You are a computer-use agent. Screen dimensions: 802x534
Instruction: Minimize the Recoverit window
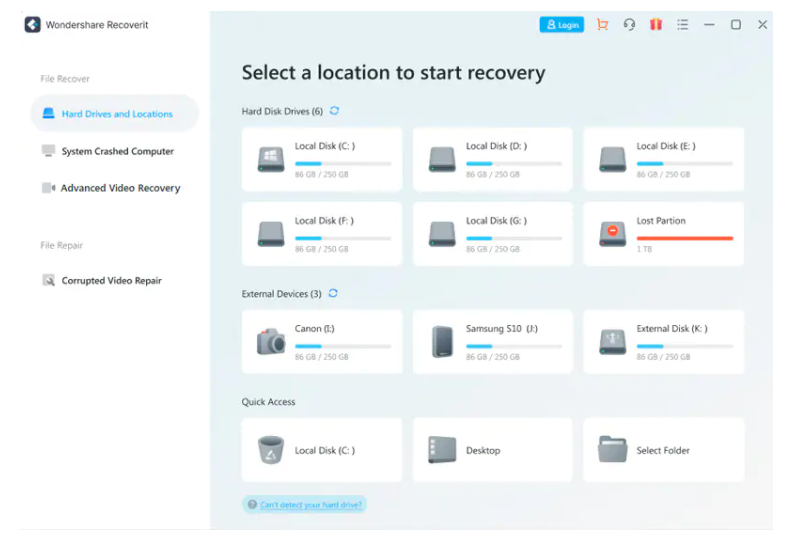pyautogui.click(x=709, y=25)
